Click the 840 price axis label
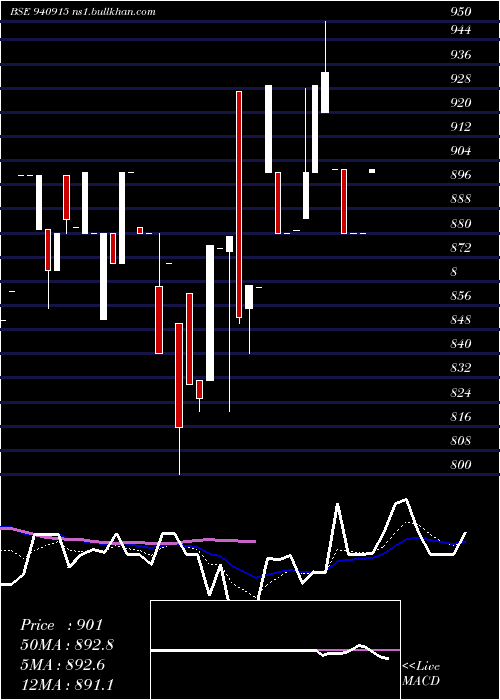Image resolution: width=500 pixels, height=700 pixels. pos(461,344)
